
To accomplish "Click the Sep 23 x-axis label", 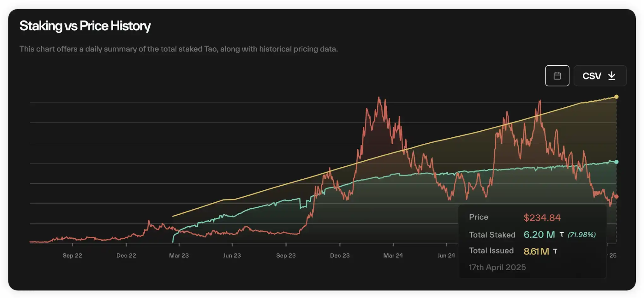I will click(286, 255).
